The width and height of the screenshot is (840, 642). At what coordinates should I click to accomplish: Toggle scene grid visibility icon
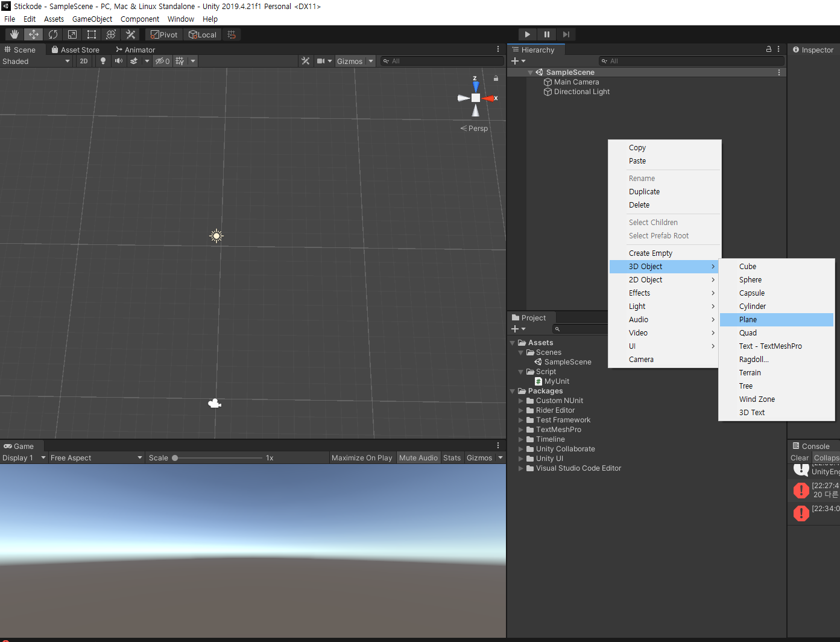[x=180, y=61]
